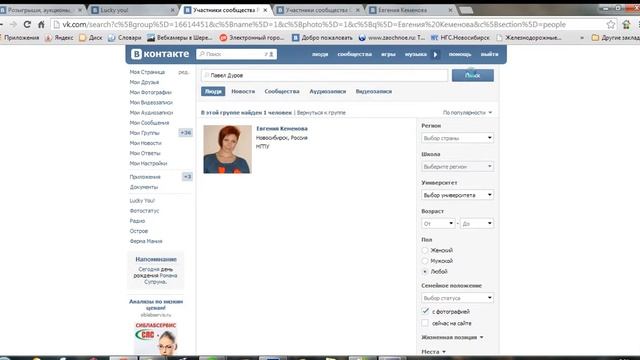640x360 pixels.
Task: Expand the Жизненная позиция section
Action: point(452,338)
